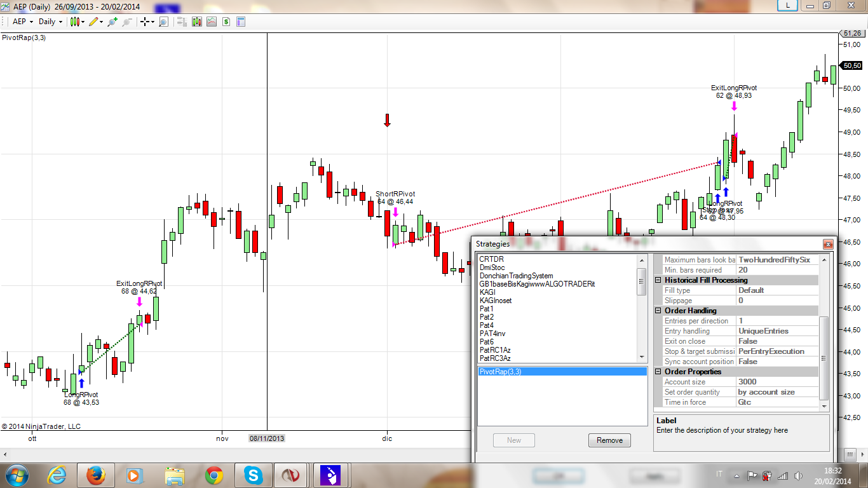Open Windows Start menu
Screen dimensions: 868x488
coord(17,475)
